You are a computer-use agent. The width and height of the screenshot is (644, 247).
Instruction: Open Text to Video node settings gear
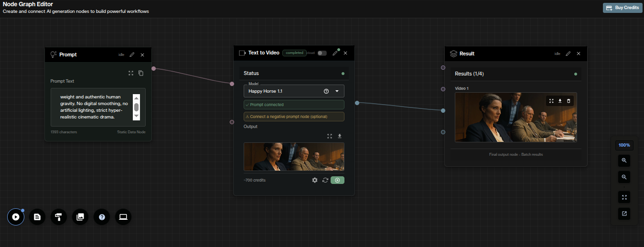(315, 180)
